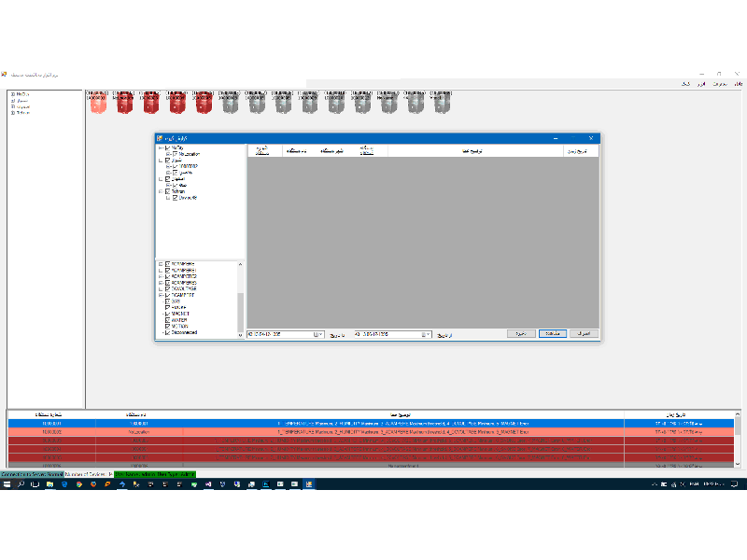Click the rightmost button at dialog bottom
Image resolution: width=747 pixels, height=560 pixels.
coord(582,333)
